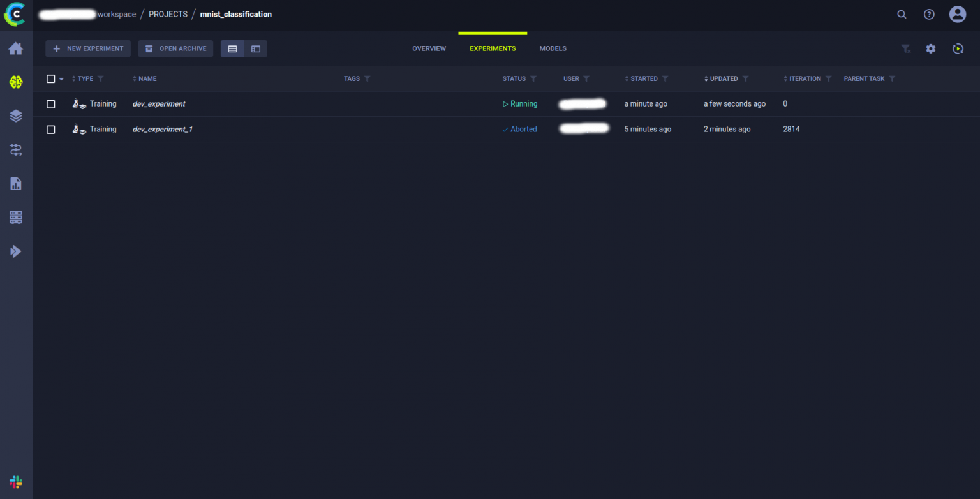Open Workers and Queues icon in sidebar
This screenshot has height=499, width=980.
click(x=16, y=218)
